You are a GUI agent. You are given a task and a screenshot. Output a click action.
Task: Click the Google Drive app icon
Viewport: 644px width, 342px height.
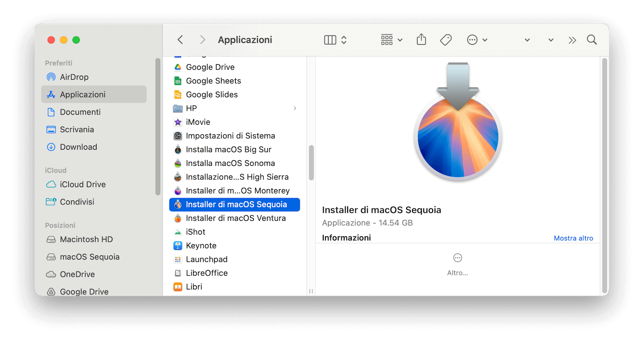click(178, 67)
